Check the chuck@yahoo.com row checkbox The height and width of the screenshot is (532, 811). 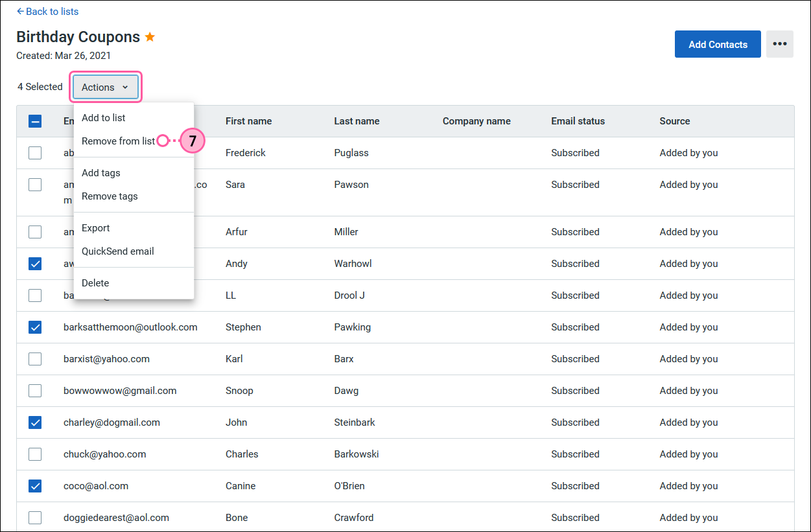(35, 454)
